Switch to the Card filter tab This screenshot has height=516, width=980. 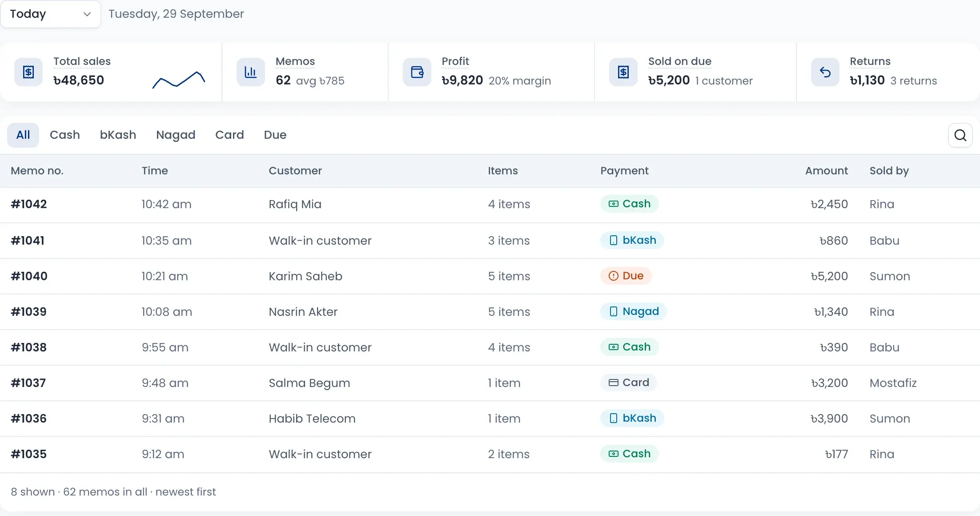[229, 135]
